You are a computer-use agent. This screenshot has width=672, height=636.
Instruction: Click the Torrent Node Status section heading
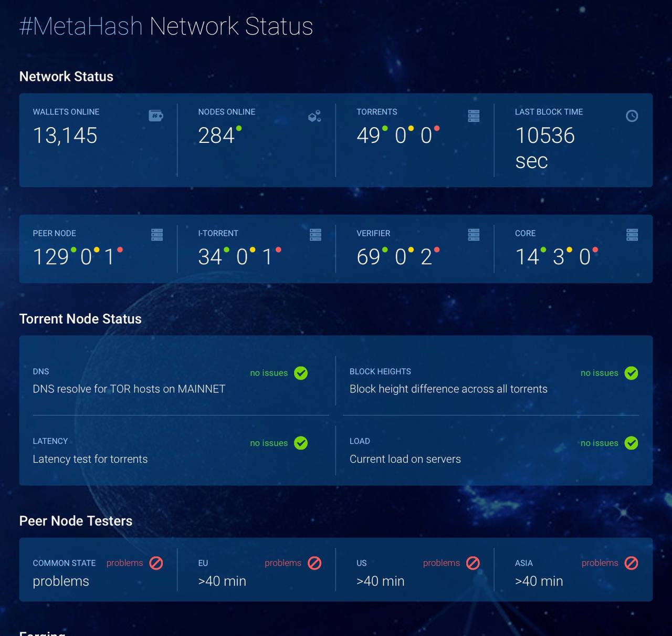(80, 319)
